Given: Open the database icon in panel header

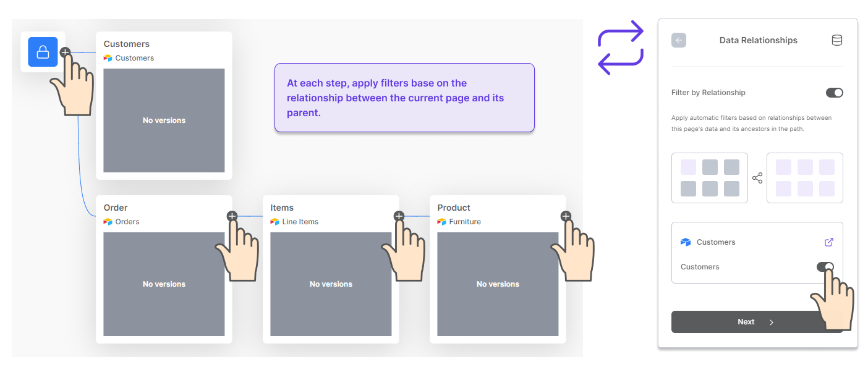Looking at the screenshot, I should (x=836, y=40).
